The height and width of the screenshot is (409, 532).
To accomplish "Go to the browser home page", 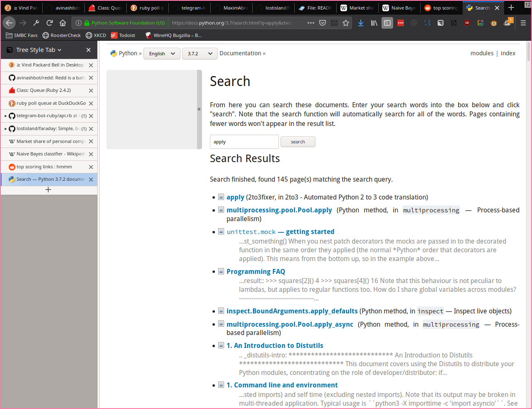I will [63, 23].
